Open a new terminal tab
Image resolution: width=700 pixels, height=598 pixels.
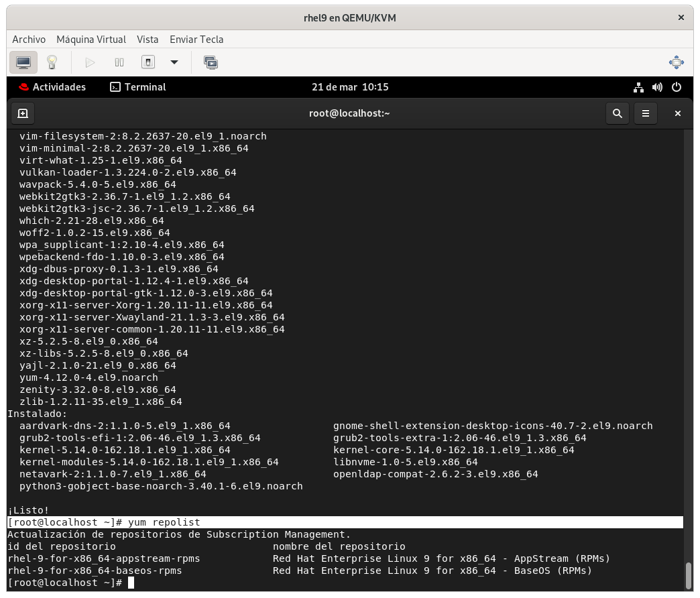point(22,113)
